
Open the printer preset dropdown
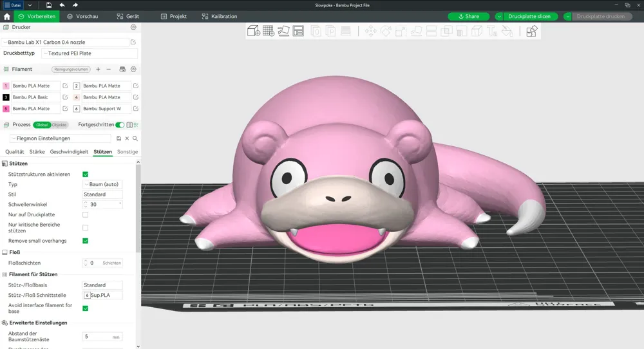(x=66, y=42)
